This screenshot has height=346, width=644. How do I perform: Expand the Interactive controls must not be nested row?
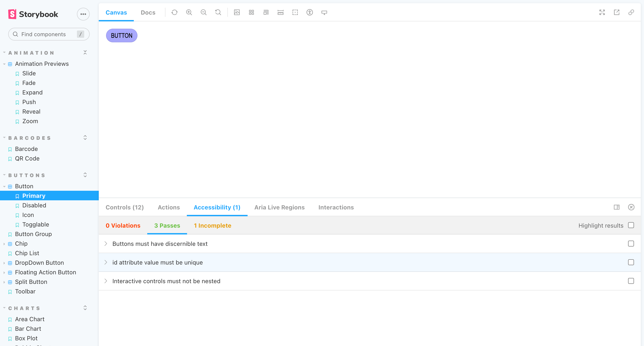[x=106, y=281]
